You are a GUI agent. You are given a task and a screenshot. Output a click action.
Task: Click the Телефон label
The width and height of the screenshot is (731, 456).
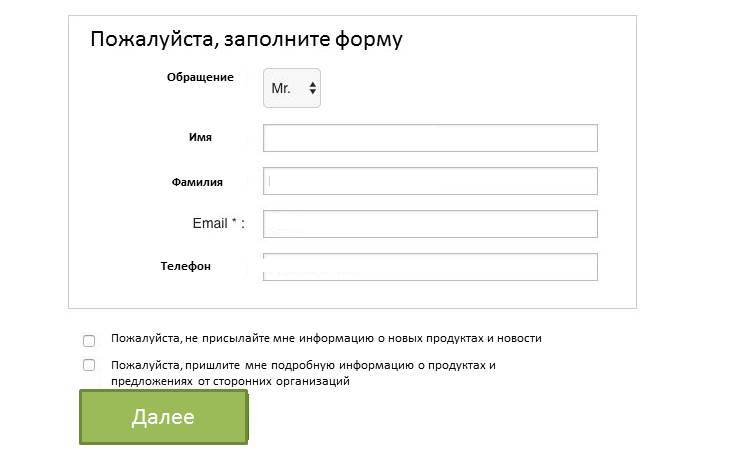pos(186,266)
